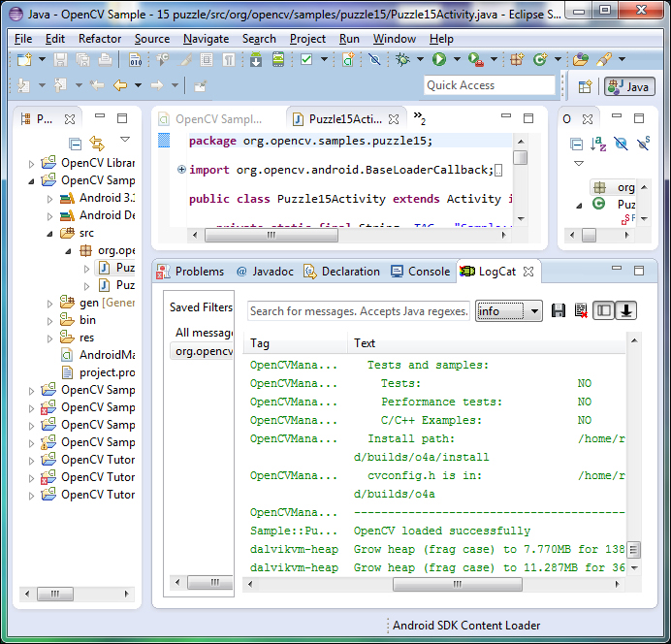Select All messages saved filter

pos(203,333)
